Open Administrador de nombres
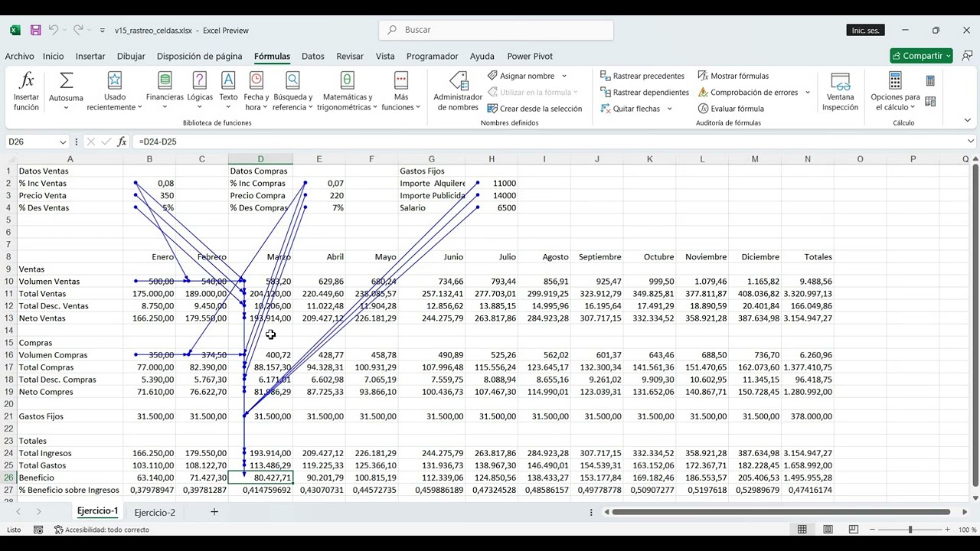The height and width of the screenshot is (551, 980). click(458, 92)
